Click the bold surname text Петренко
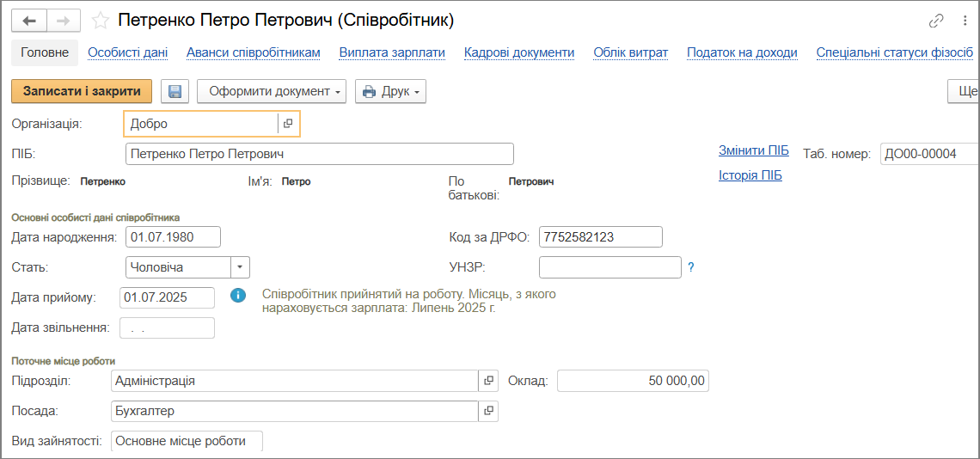Image resolution: width=980 pixels, height=459 pixels. point(103,182)
